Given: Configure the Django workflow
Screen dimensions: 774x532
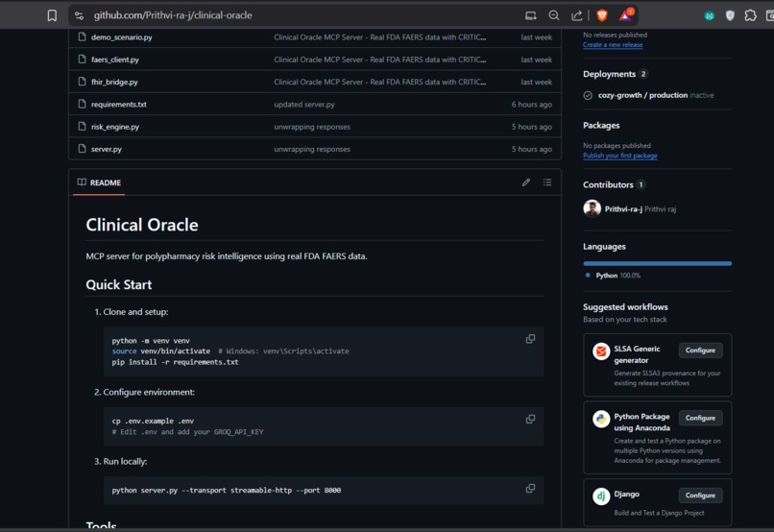Looking at the screenshot, I should [700, 495].
